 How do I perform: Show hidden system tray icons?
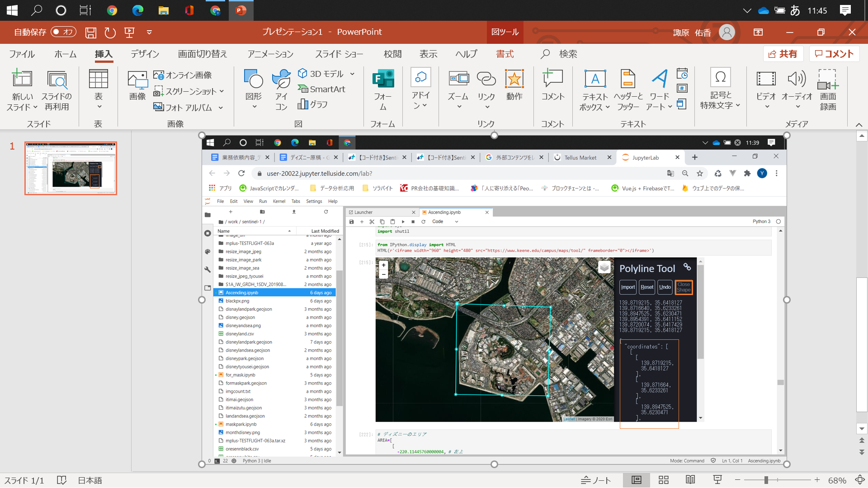[x=747, y=10]
